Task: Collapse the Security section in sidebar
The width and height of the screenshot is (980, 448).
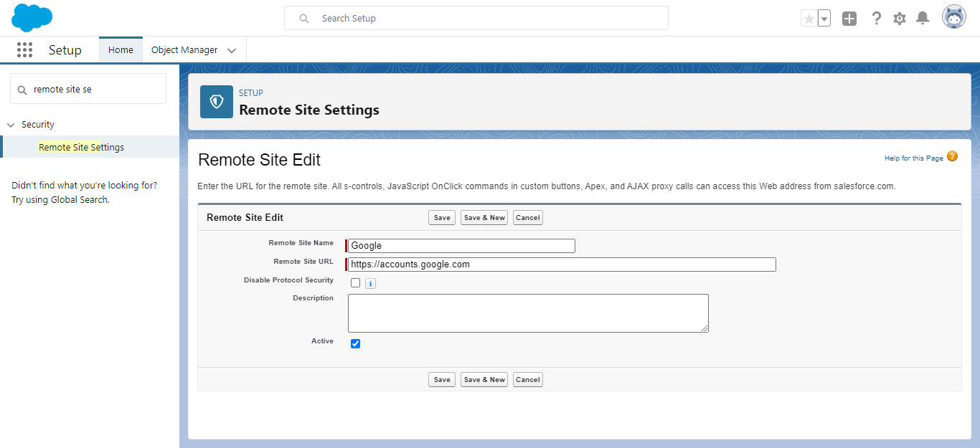Action: [11, 125]
